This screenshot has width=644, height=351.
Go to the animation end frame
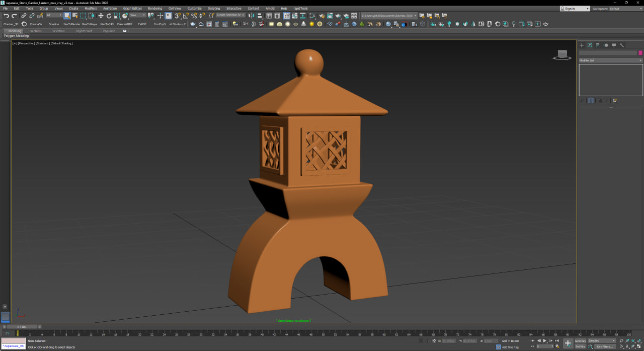(557, 340)
